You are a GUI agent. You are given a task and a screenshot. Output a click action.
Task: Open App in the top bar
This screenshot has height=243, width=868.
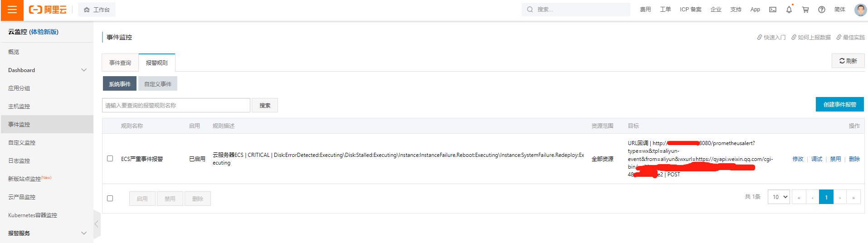(755, 10)
